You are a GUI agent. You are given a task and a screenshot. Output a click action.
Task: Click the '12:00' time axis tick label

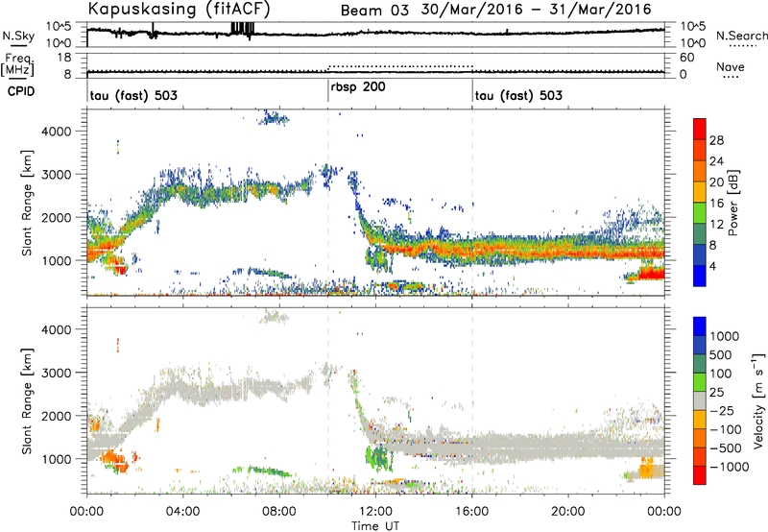[x=375, y=512]
